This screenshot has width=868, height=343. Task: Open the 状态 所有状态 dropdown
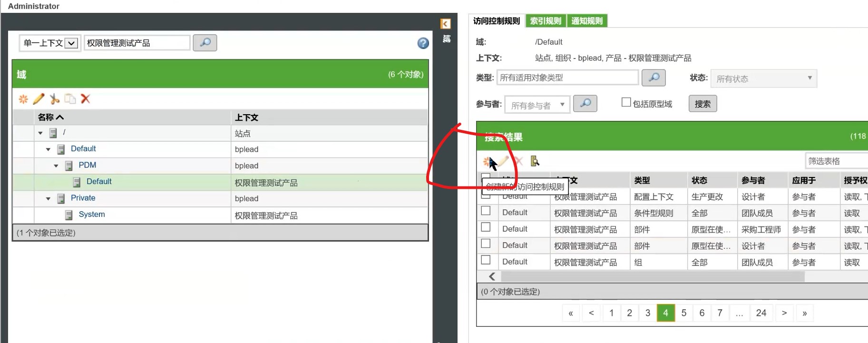(x=764, y=78)
